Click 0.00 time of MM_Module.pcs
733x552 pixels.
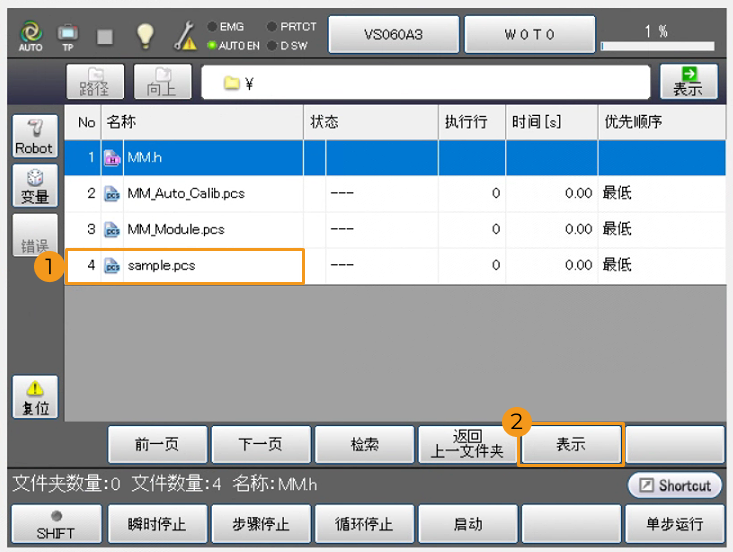[578, 229]
